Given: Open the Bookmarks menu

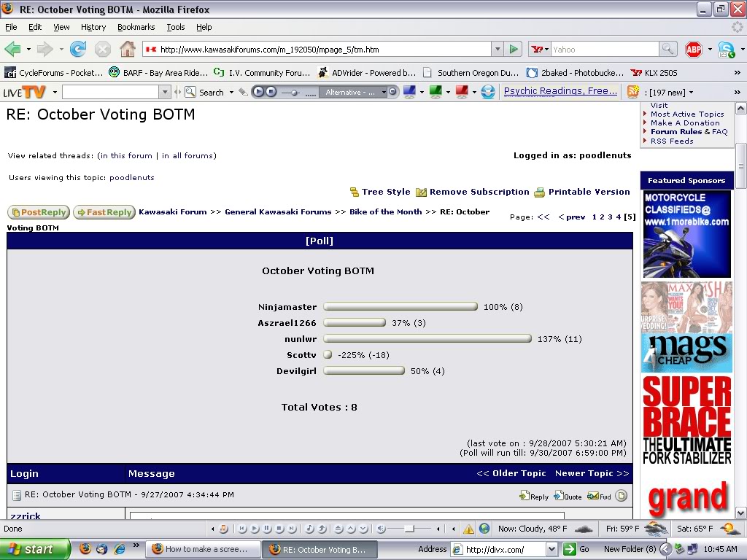Looking at the screenshot, I should 136,27.
